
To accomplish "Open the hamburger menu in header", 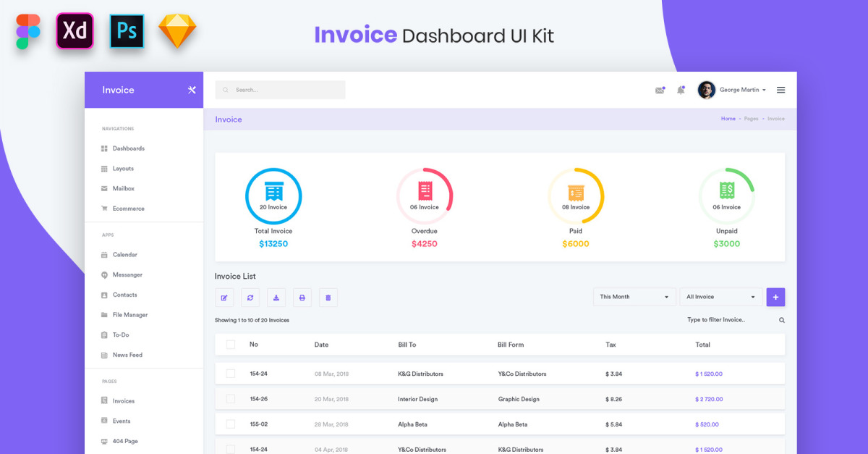I will [781, 90].
